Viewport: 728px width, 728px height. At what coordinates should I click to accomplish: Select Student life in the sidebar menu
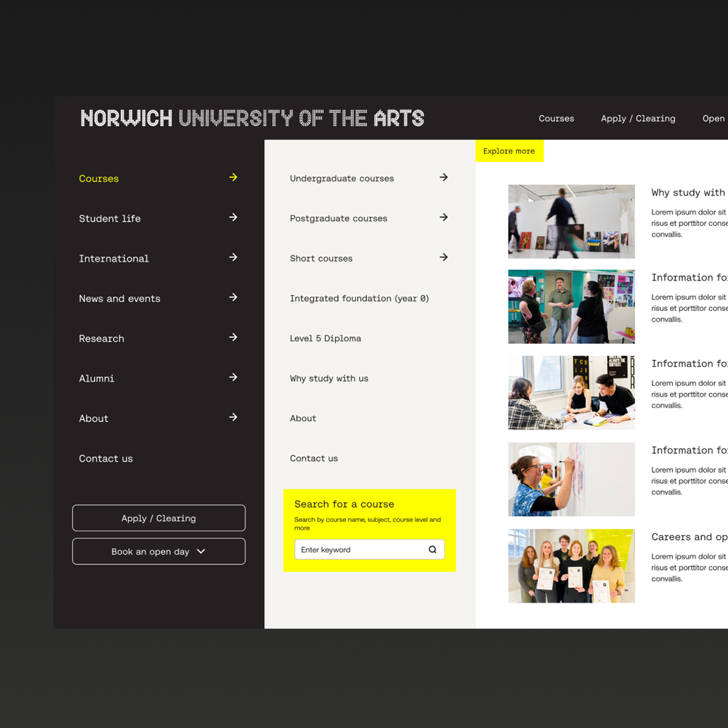point(110,218)
